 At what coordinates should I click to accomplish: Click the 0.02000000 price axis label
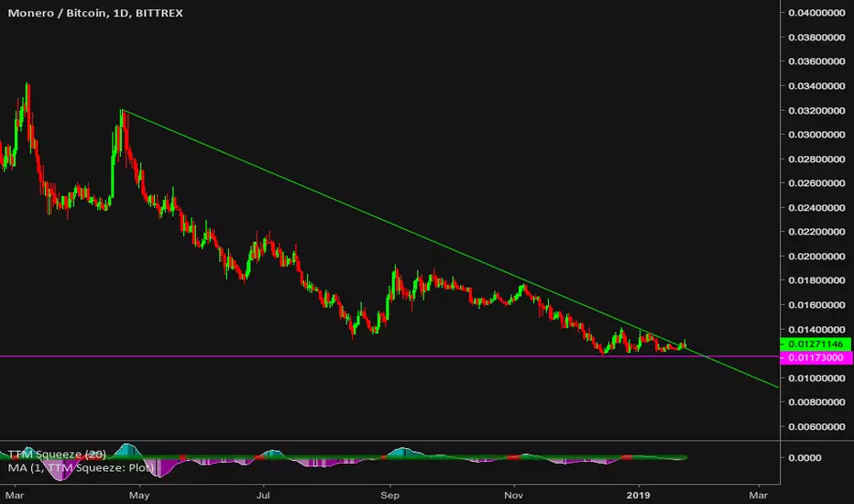816,256
